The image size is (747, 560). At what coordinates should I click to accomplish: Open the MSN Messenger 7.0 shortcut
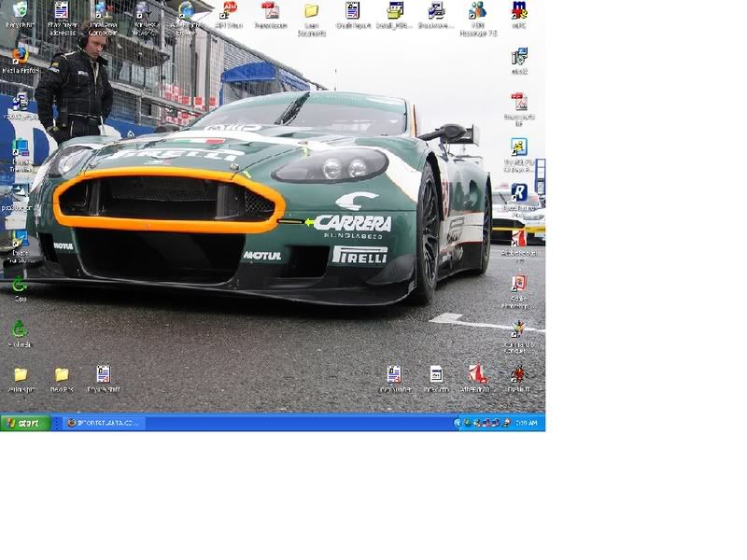pyautogui.click(x=477, y=11)
